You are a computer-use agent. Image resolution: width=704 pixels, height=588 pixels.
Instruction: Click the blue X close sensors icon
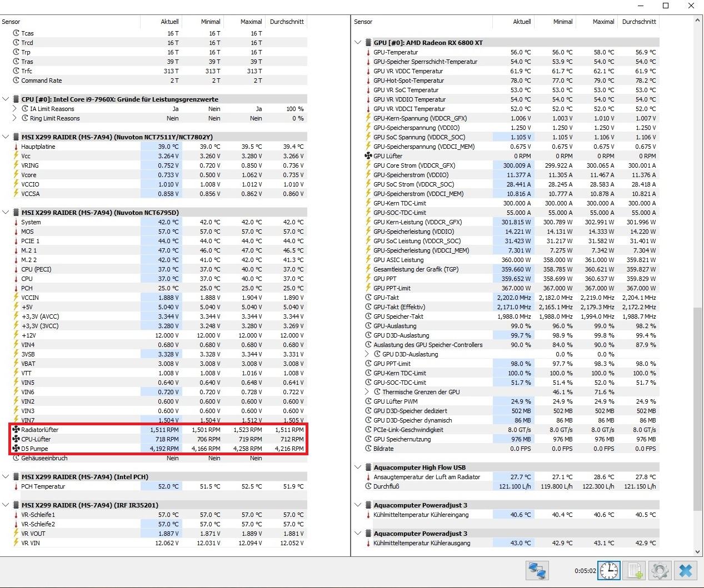tap(685, 570)
